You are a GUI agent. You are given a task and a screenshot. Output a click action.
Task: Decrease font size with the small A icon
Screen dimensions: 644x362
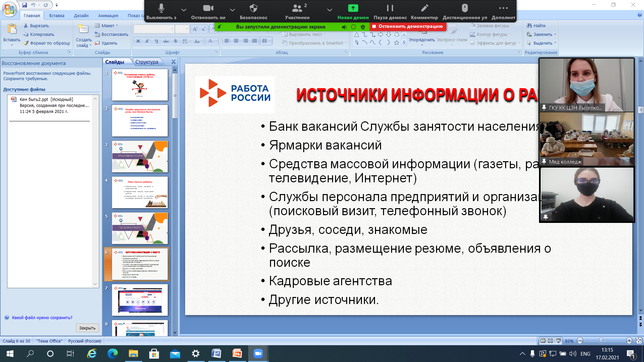tap(203, 29)
